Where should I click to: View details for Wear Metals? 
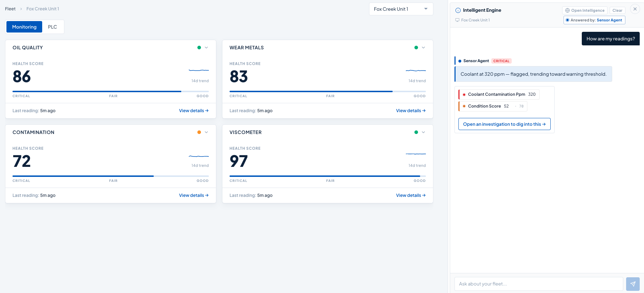(x=411, y=111)
